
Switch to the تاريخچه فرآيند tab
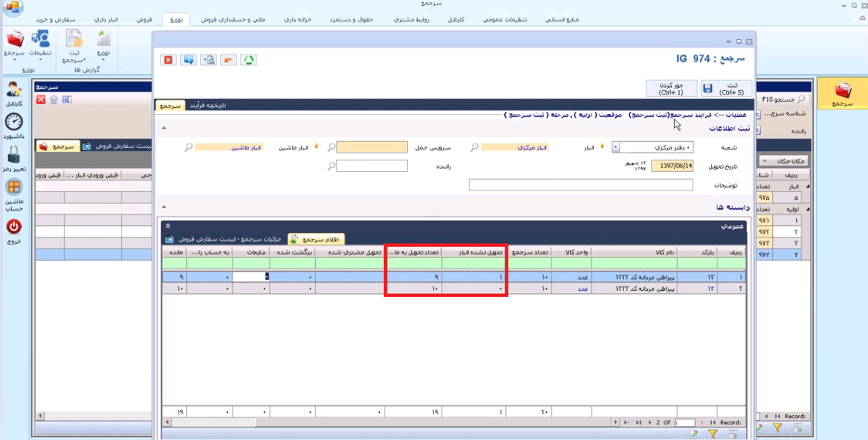point(207,106)
